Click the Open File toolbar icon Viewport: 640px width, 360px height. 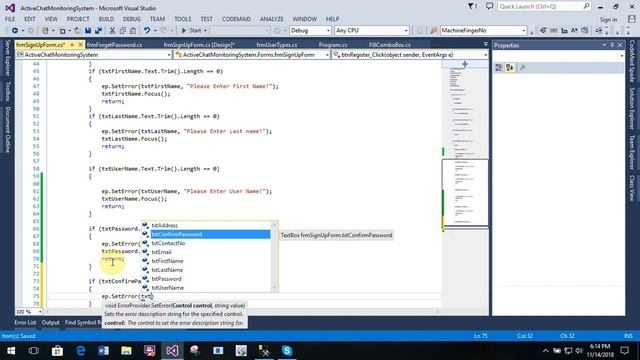pyautogui.click(x=77, y=31)
